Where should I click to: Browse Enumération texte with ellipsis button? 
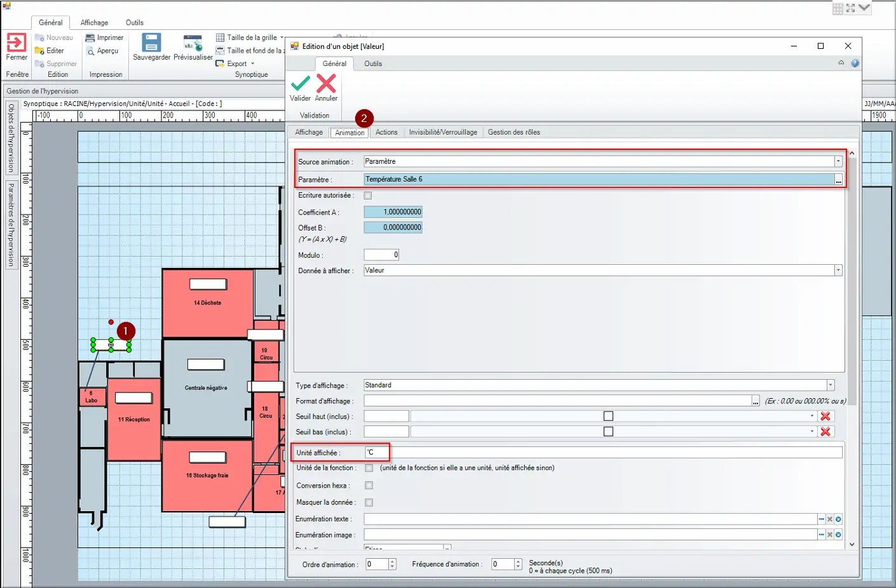pos(821,519)
